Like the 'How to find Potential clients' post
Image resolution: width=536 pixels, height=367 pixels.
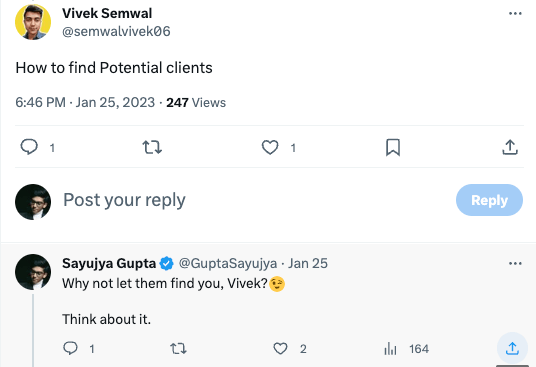[x=270, y=147]
